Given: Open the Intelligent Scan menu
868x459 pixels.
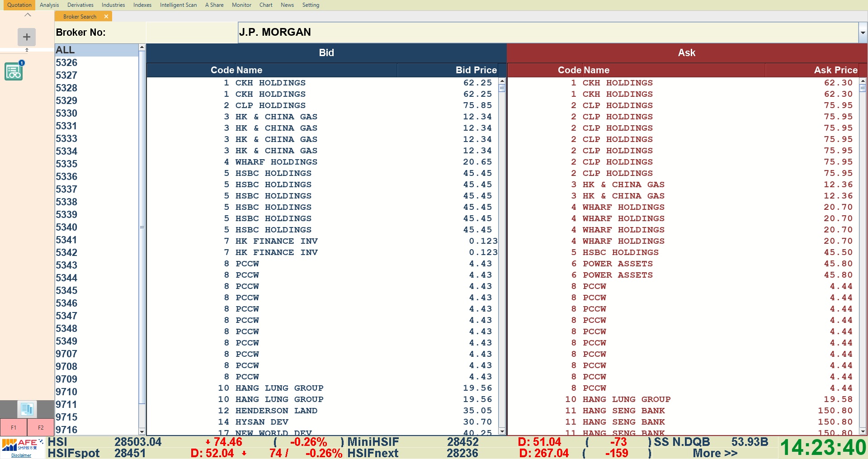Looking at the screenshot, I should (x=179, y=5).
